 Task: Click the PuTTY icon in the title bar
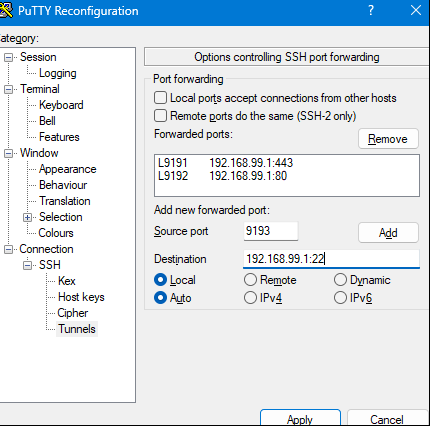click(6, 10)
